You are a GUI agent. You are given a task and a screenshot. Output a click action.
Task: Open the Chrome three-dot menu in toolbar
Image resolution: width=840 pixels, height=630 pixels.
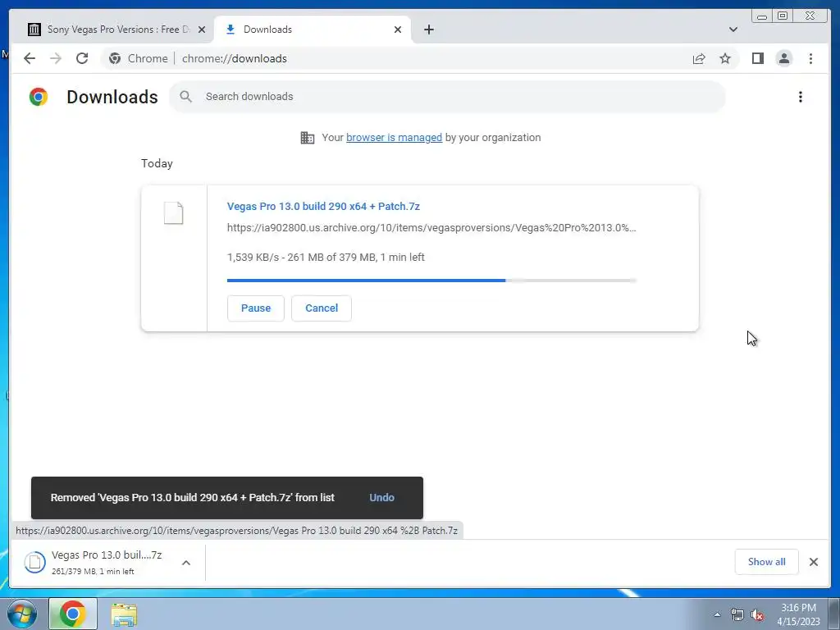810,58
